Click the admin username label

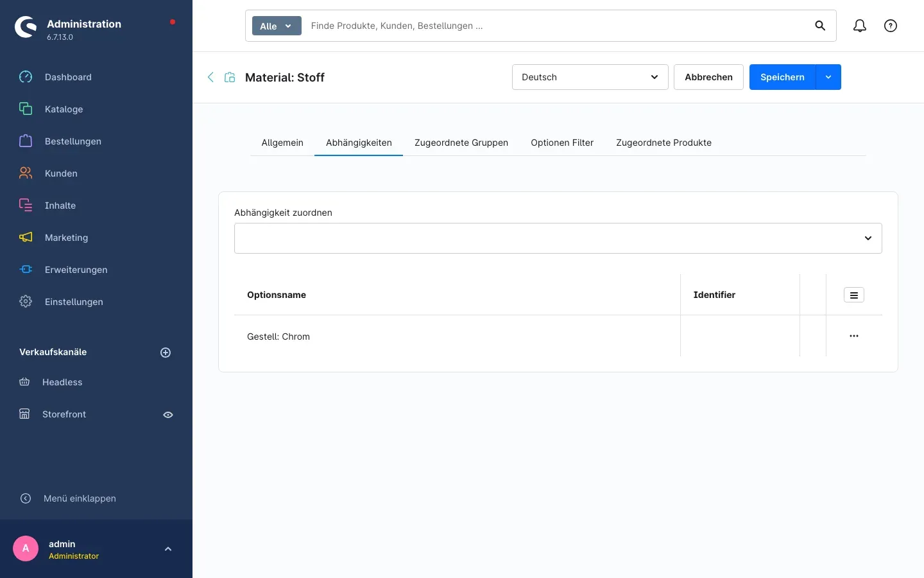click(x=62, y=544)
